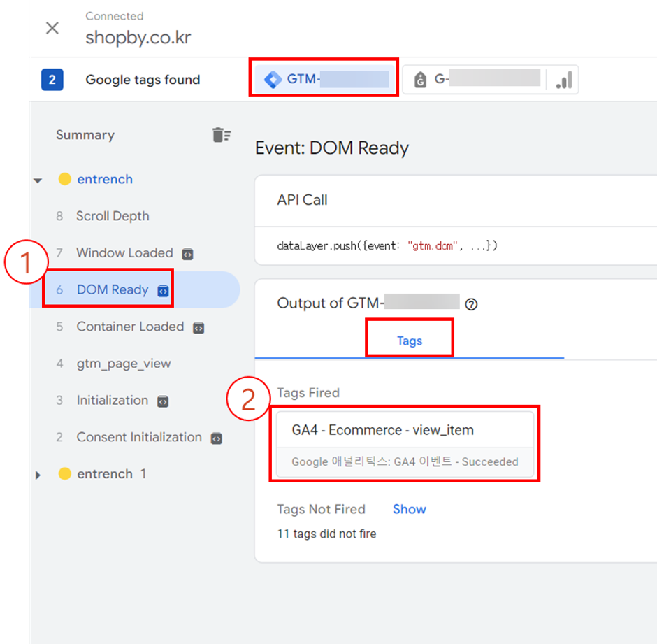
Task: Click the API Call header
Action: tap(302, 200)
